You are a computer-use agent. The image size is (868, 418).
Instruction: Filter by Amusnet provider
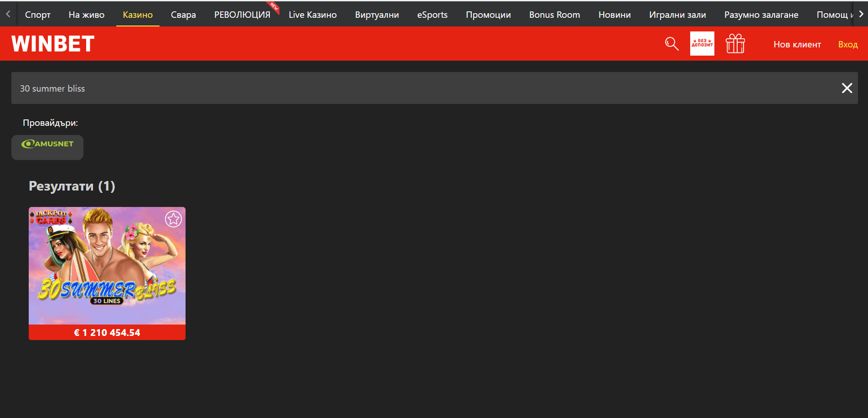47,147
